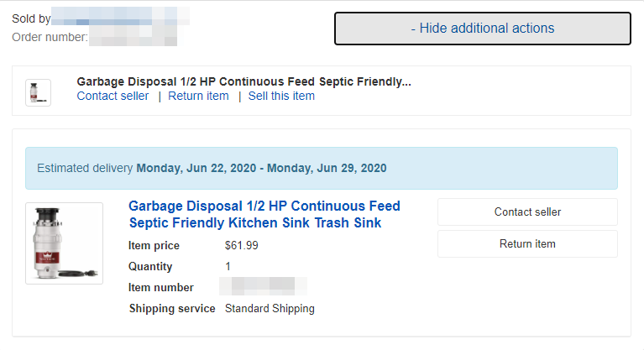The image size is (644, 350).
Task: Click the Standard Shipping service text
Action: coord(270,309)
